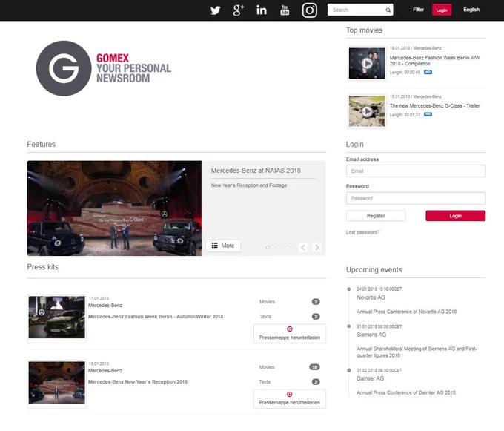504x431 pixels.
Task: Click the red Login button in header
Action: (x=442, y=10)
